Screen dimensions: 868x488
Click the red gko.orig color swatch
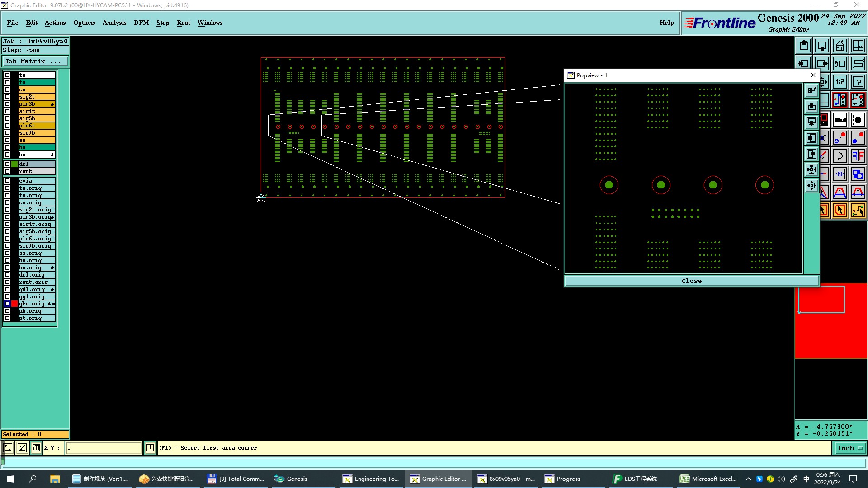[14, 304]
